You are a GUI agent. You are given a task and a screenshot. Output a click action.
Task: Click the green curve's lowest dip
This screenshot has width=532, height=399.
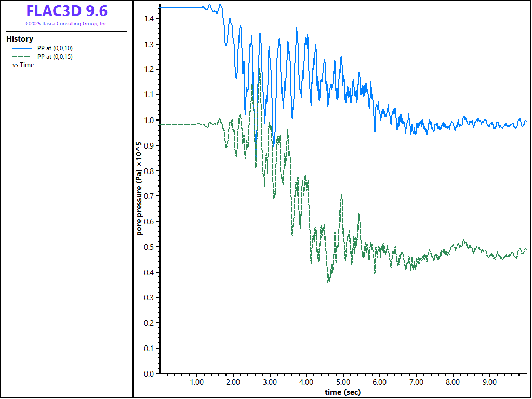tap(328, 282)
